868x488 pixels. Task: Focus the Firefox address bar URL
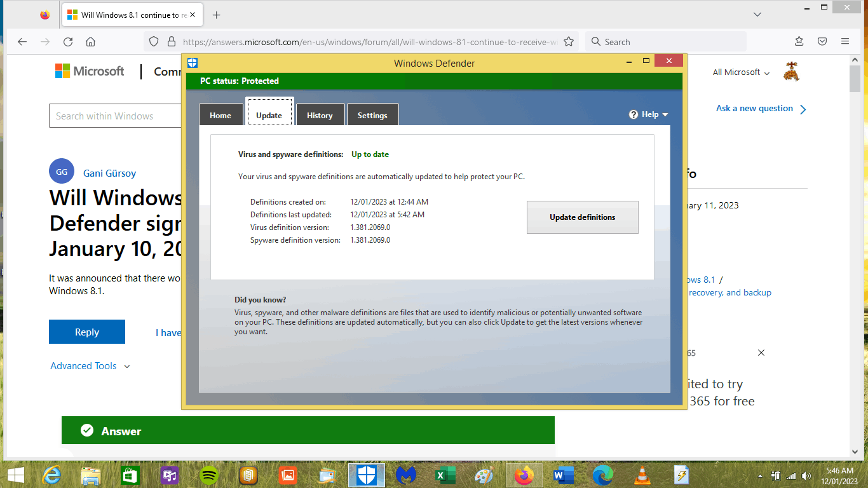coord(370,42)
